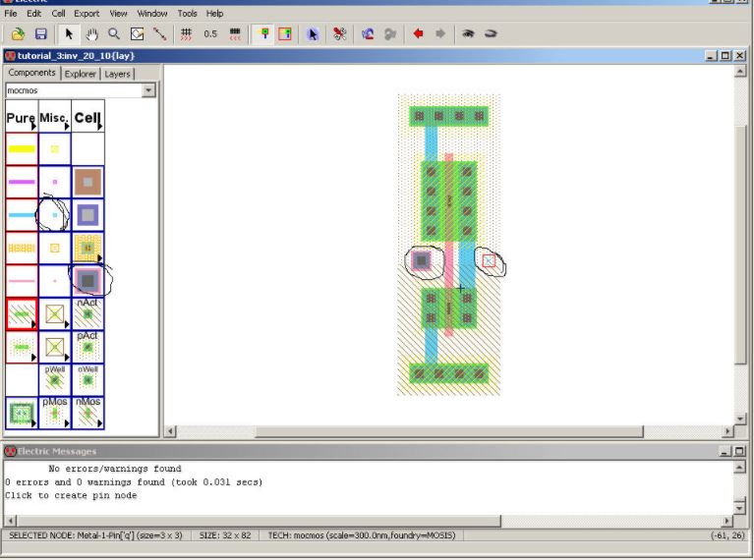Click the Save Library disk icon
754x560 pixels.
coord(41,33)
